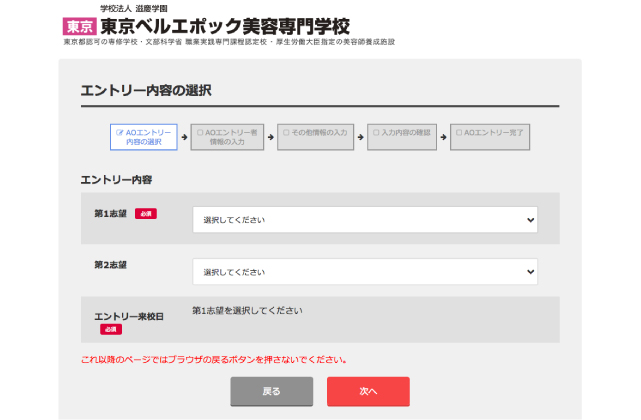The width and height of the screenshot is (641, 420).
Task: Click the 第2志望 label
Action: [110, 265]
